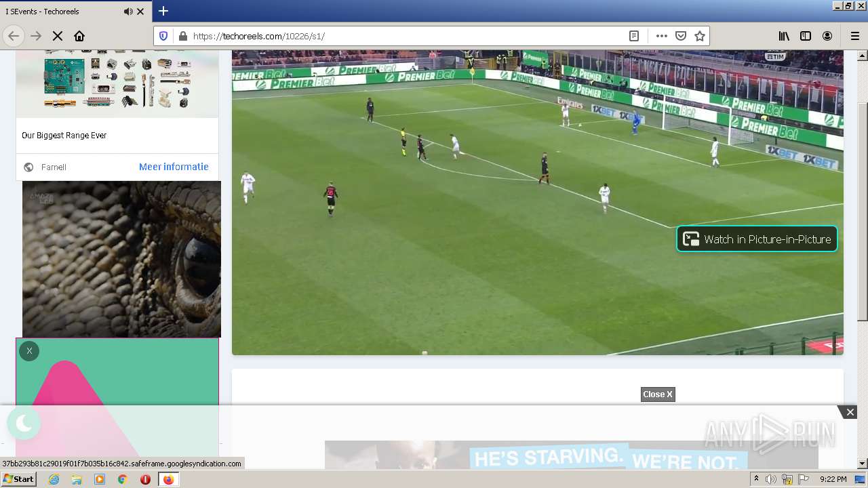Show site security padlock info

click(x=182, y=36)
